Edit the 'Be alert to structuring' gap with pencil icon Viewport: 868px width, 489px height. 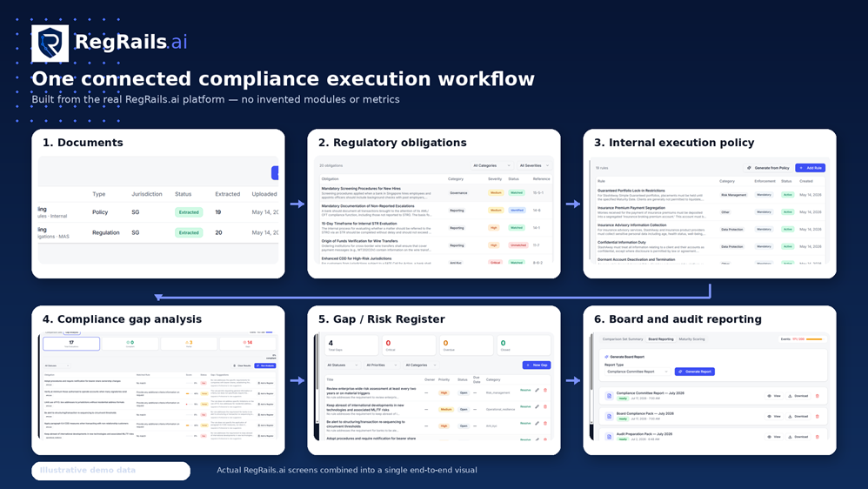click(x=537, y=423)
